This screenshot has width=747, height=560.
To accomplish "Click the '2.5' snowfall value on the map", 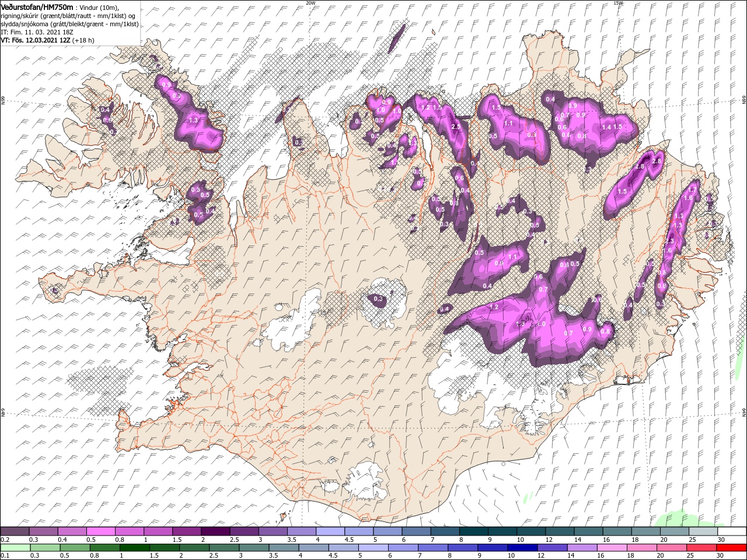I will click(x=456, y=127).
